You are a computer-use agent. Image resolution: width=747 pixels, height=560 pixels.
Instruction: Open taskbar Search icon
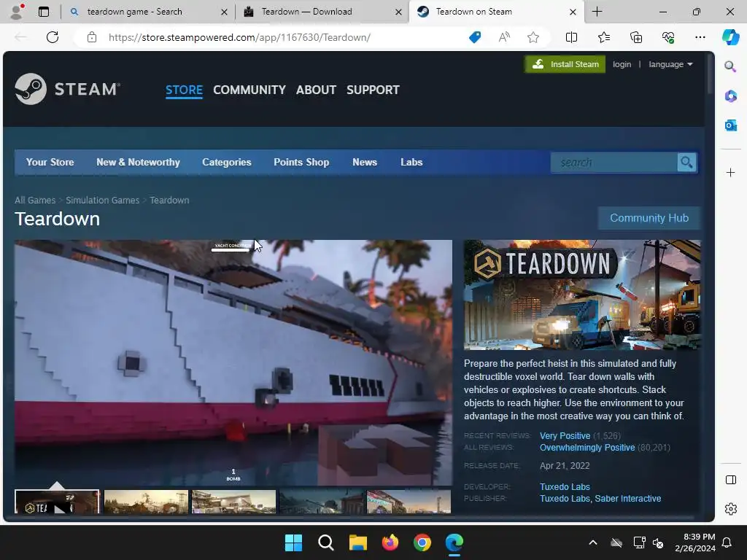[x=326, y=542]
